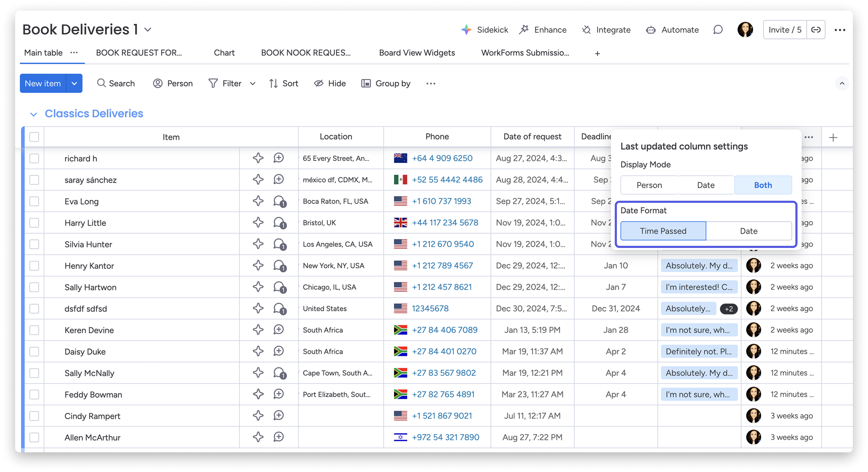This screenshot has height=472, width=868.
Task: Select all items via header checkbox
Action: [x=34, y=137]
